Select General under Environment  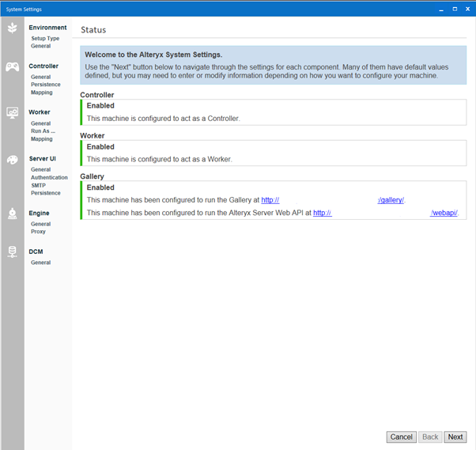[40, 46]
